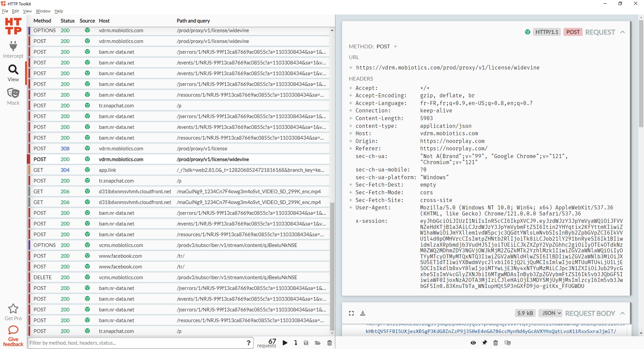Click the filter help question mark icon
Viewport: 644px width, 349px height.
pyautogui.click(x=249, y=343)
